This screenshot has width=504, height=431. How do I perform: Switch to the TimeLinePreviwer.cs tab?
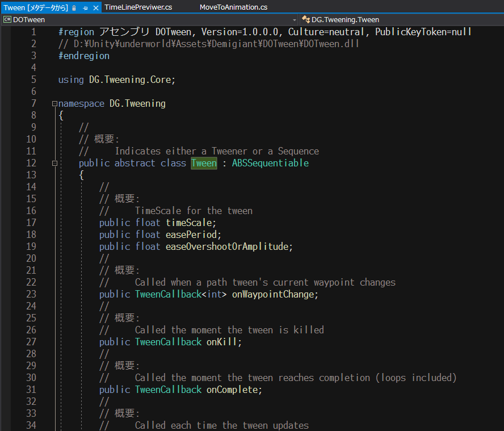point(138,7)
